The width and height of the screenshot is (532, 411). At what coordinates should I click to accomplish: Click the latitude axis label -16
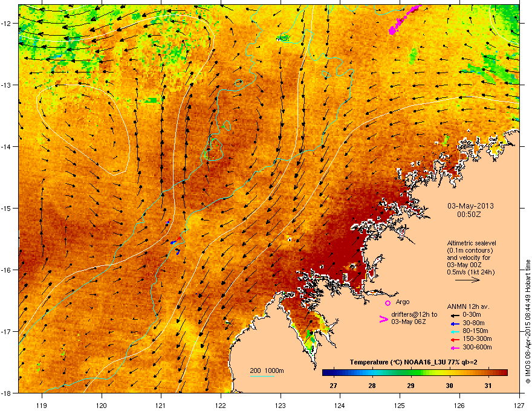6,270
